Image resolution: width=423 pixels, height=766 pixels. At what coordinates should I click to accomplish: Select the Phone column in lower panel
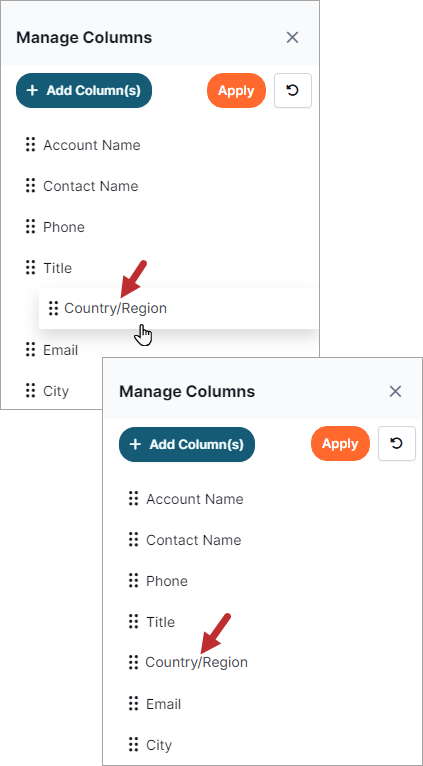pos(167,581)
